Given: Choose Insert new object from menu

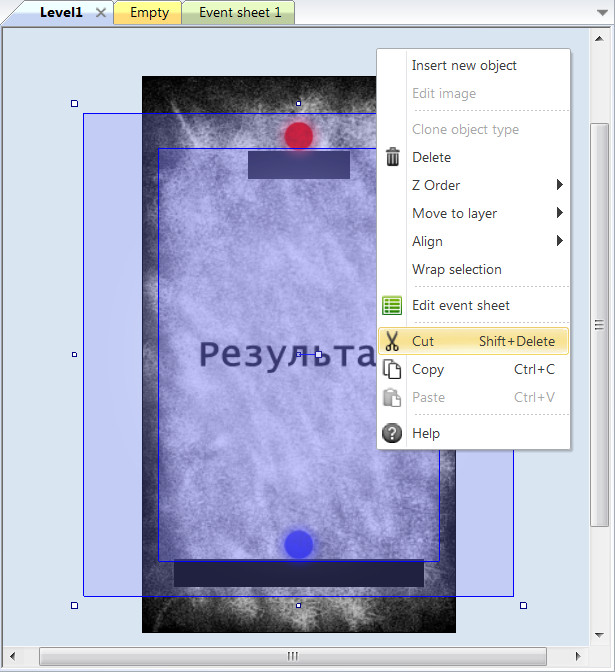Looking at the screenshot, I should 464,66.
